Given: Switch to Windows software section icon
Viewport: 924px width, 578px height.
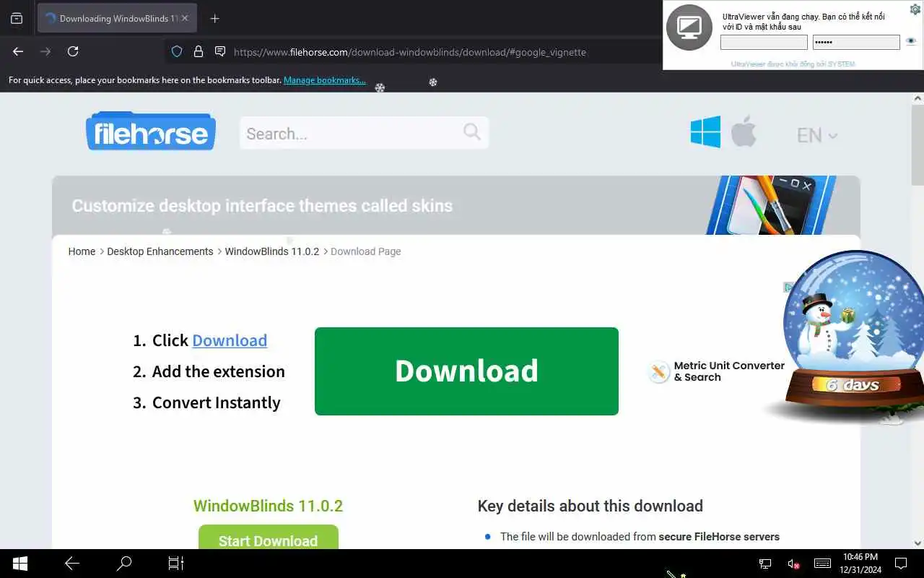Looking at the screenshot, I should tap(705, 131).
